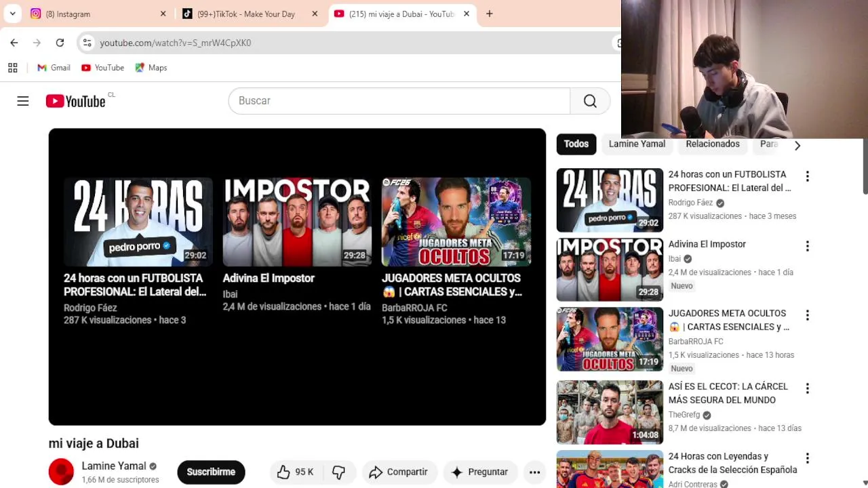
Task: Open Lamine Yamal channel avatar
Action: click(61, 472)
